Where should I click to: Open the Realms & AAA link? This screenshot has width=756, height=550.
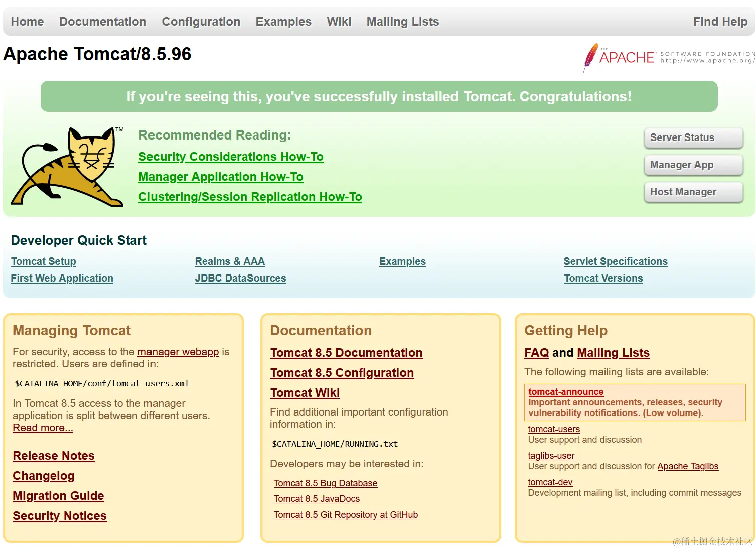click(230, 261)
